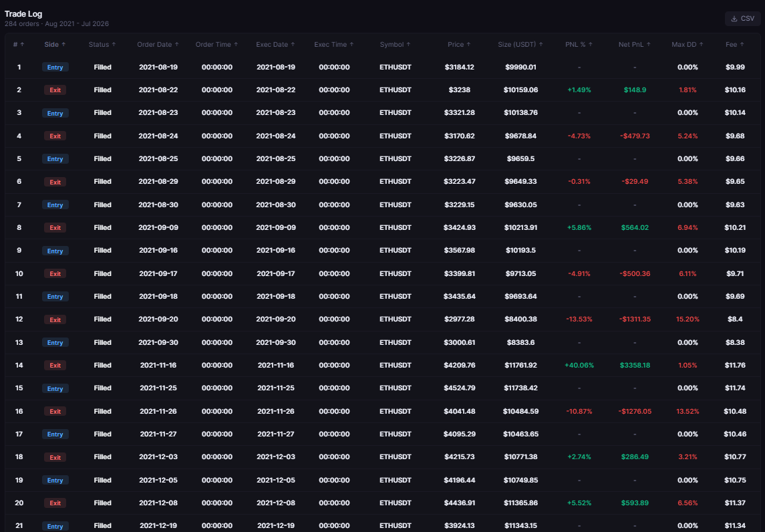Viewport: 765px width, 532px height.
Task: Sort by Fee column header
Action: click(734, 44)
